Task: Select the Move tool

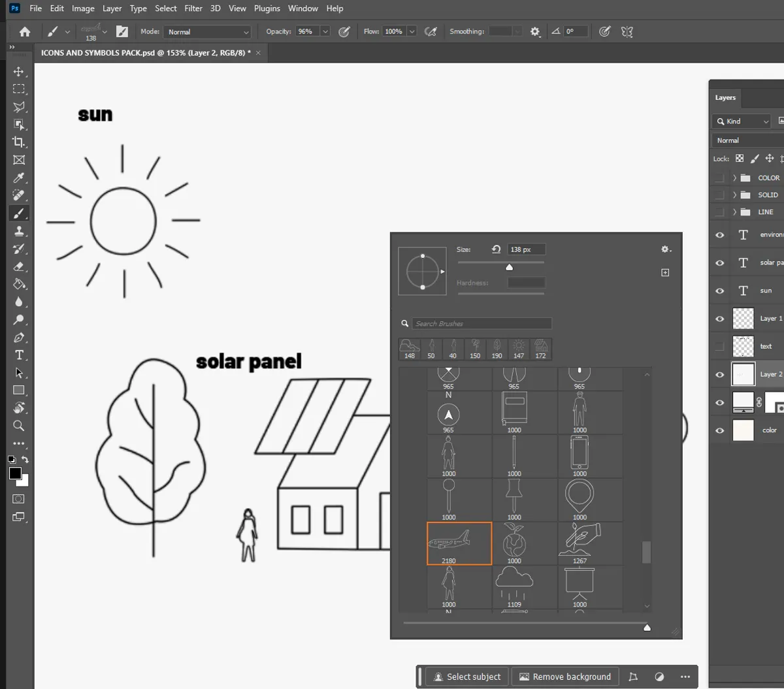Action: click(x=19, y=72)
